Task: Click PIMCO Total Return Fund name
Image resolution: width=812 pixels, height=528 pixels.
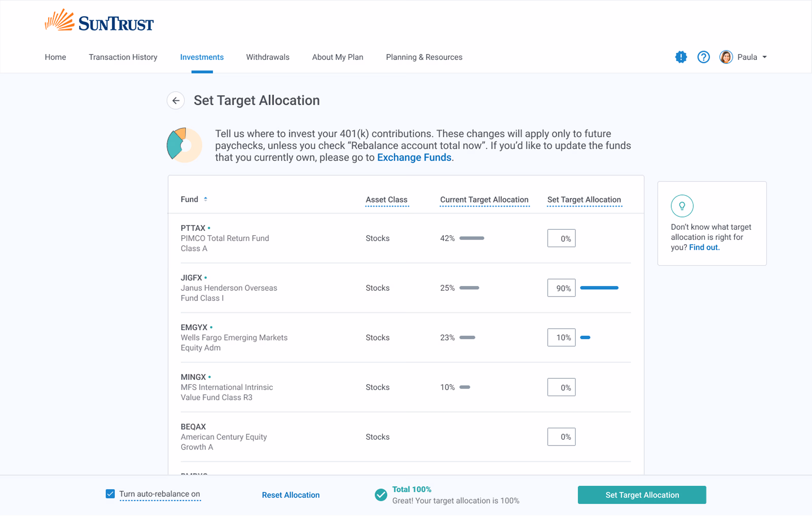Action: tap(225, 243)
